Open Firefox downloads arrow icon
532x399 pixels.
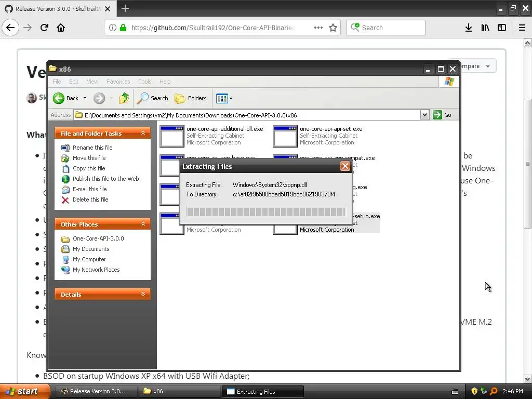(469, 28)
